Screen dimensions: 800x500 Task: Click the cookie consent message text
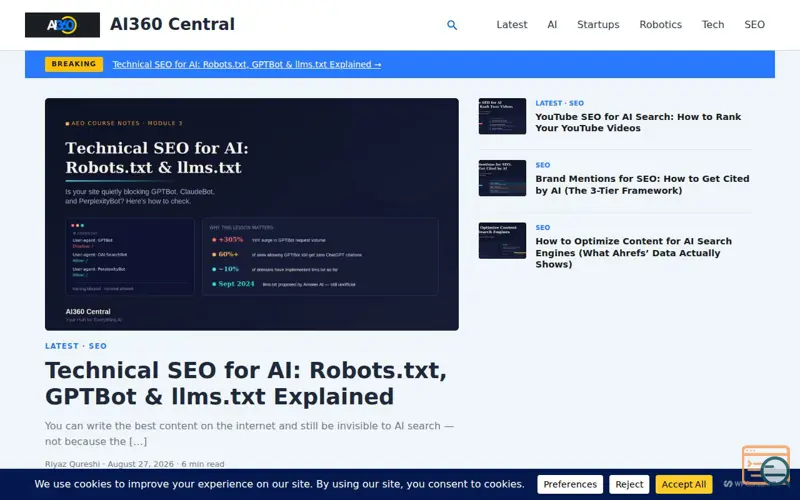tap(279, 484)
